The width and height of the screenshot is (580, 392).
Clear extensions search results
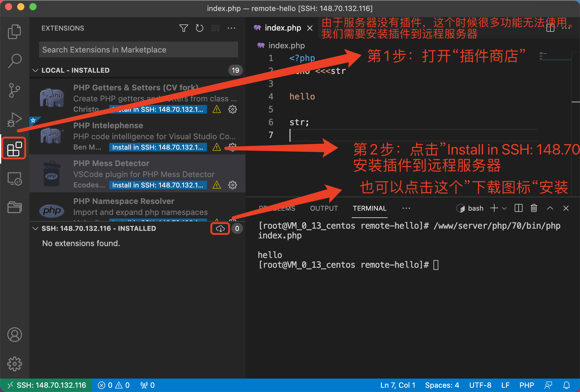pyautogui.click(x=216, y=28)
